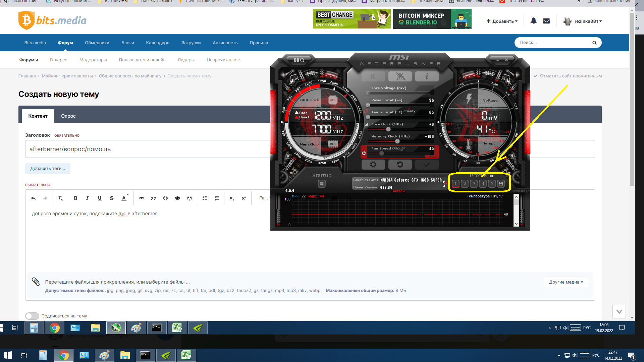Image resolution: width=644 pixels, height=362 pixels.
Task: Adjust the Power Limit slider handle
Action: [368, 105]
